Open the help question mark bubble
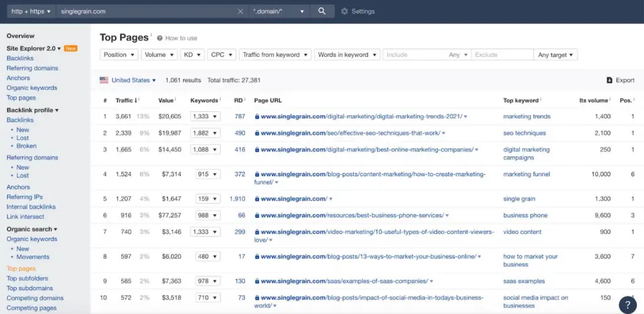Image resolution: width=644 pixels, height=314 pixels. 628,304
